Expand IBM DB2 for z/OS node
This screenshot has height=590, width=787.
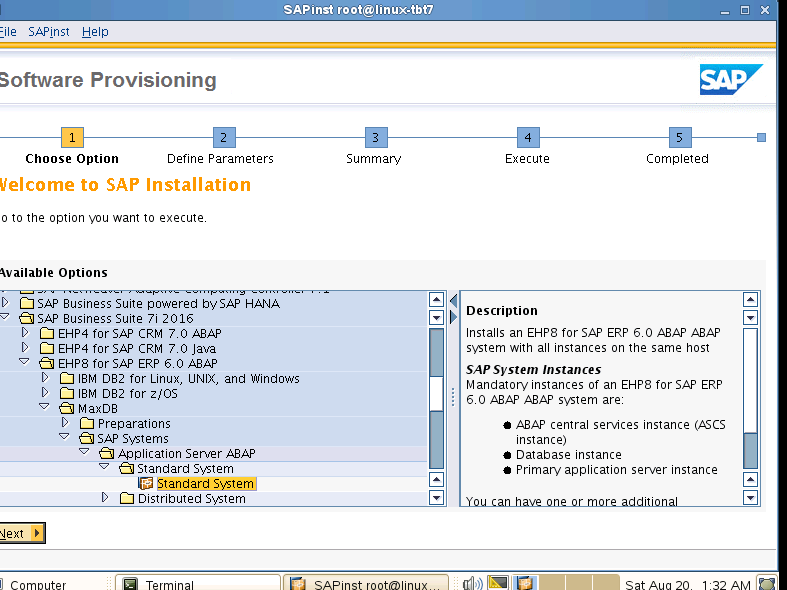(45, 392)
